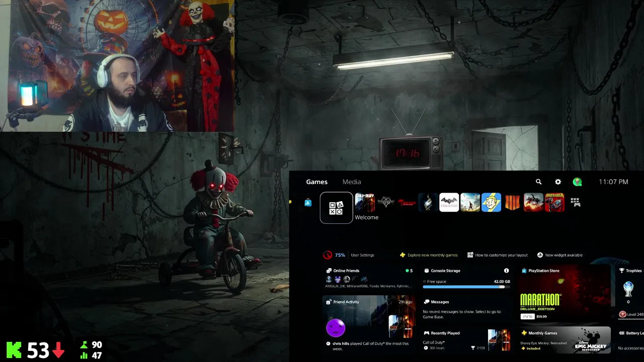Select the Black Ops 4 orange tile

click(512, 203)
